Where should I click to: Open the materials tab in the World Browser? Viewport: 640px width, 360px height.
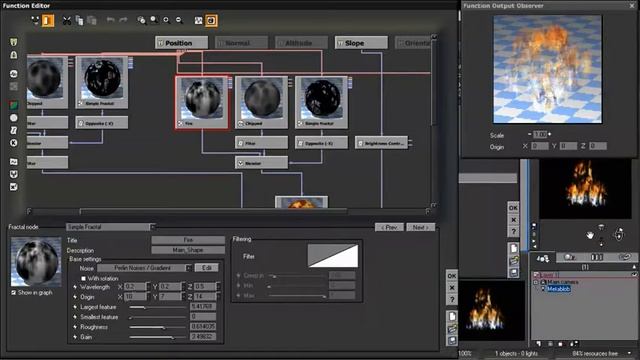click(569, 258)
